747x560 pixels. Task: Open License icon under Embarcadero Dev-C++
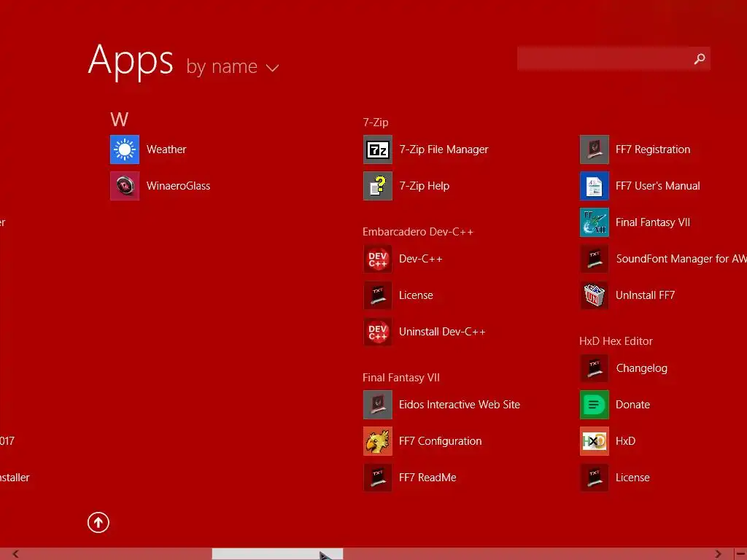(378, 295)
